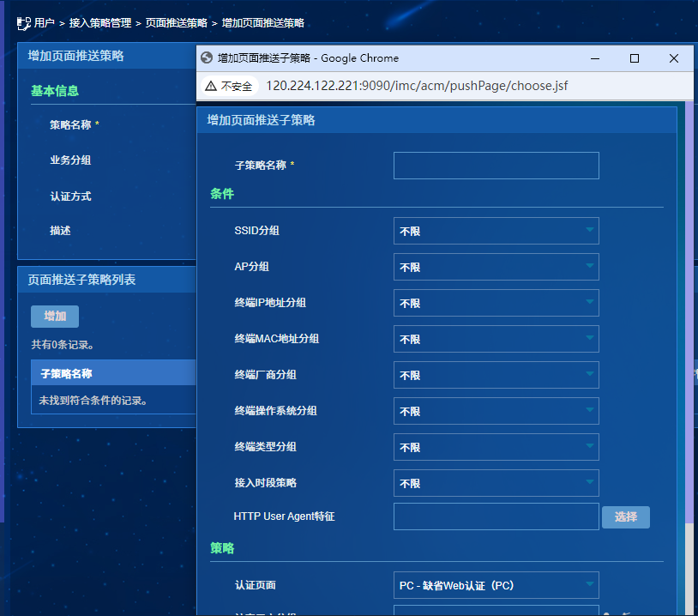This screenshot has width=698, height=616.
Task: Open the 认证页面 dropdown
Action: [x=496, y=585]
